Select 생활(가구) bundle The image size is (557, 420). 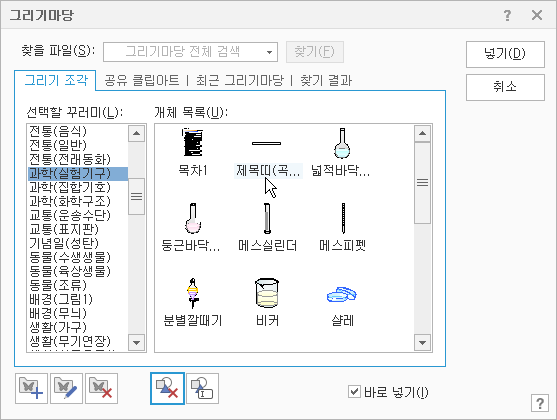[x=78, y=327]
